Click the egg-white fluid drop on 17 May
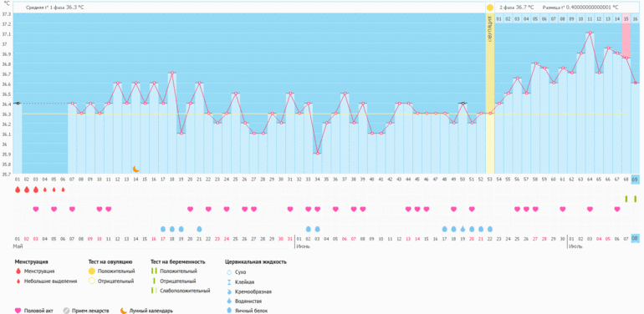The width and height of the screenshot is (644, 314). pyautogui.click(x=162, y=229)
